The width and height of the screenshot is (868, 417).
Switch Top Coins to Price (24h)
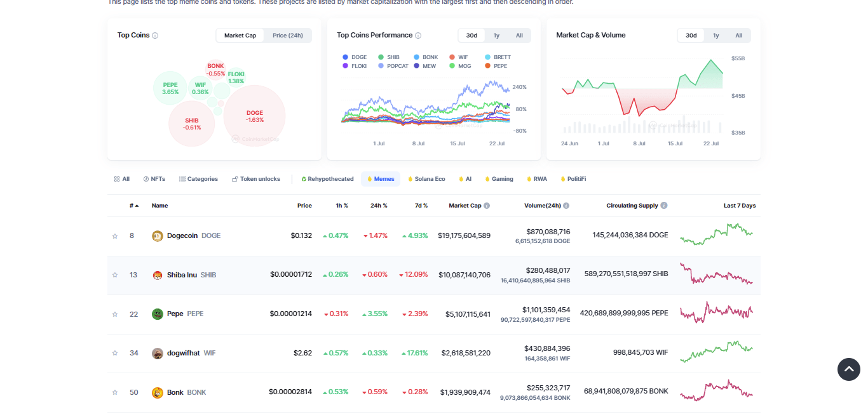click(x=288, y=36)
